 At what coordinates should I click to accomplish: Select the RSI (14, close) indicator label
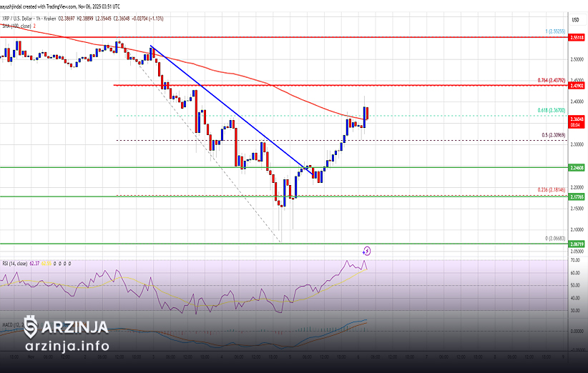[18, 264]
